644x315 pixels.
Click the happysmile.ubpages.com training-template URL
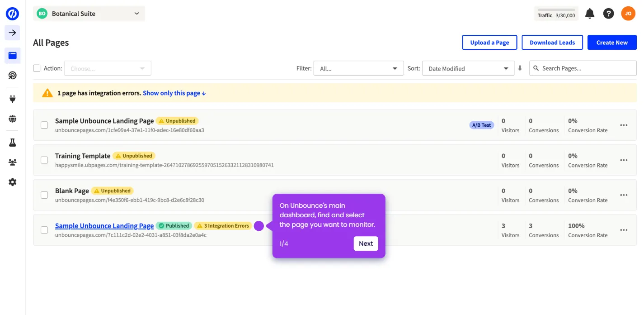pyautogui.click(x=165, y=165)
